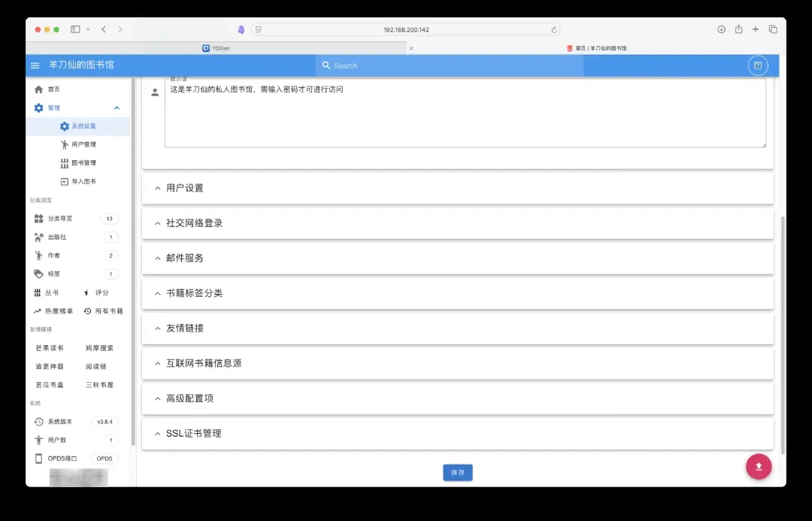
Task: Collapse the 管理 sidebar group
Action: (x=117, y=108)
